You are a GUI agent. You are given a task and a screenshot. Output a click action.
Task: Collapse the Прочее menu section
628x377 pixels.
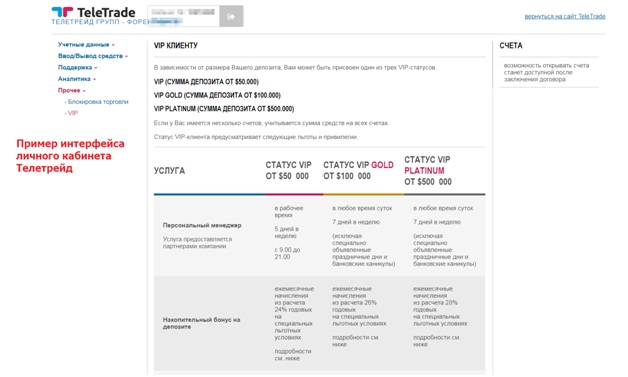pos(71,91)
